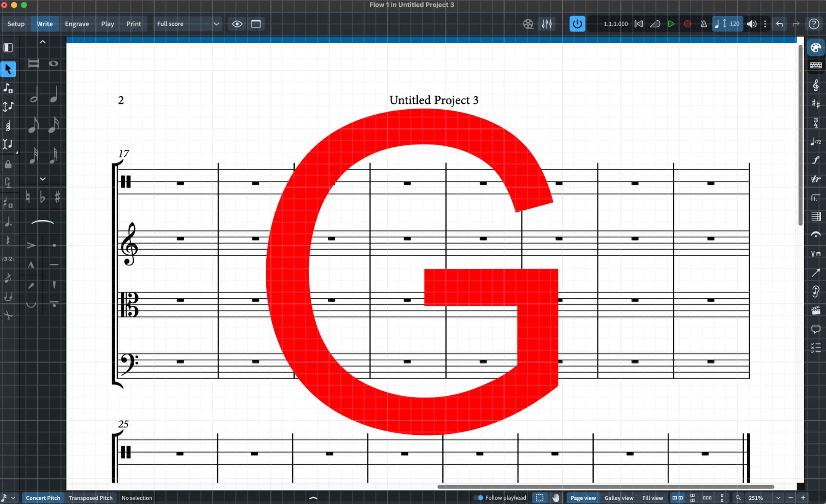Switch to Galley view
The height and width of the screenshot is (504, 826).
(619, 498)
